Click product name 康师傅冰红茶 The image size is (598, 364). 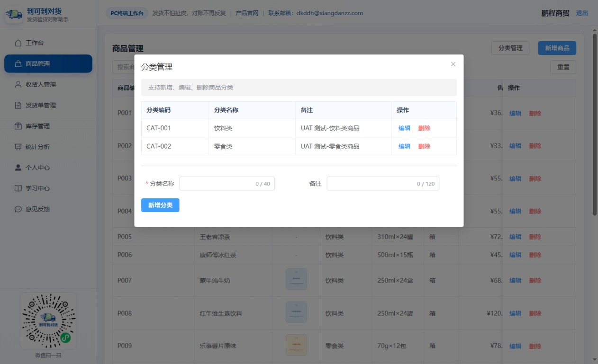[x=218, y=255]
